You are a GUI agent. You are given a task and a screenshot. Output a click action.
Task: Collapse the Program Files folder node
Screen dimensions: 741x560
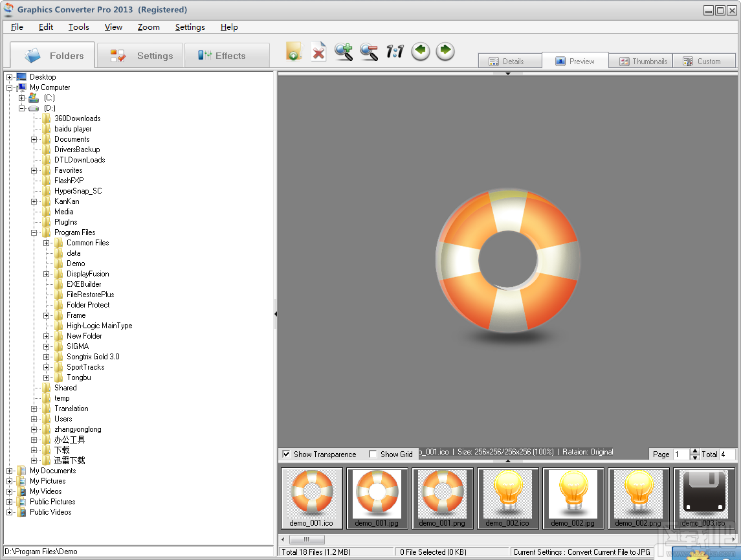pyautogui.click(x=34, y=232)
